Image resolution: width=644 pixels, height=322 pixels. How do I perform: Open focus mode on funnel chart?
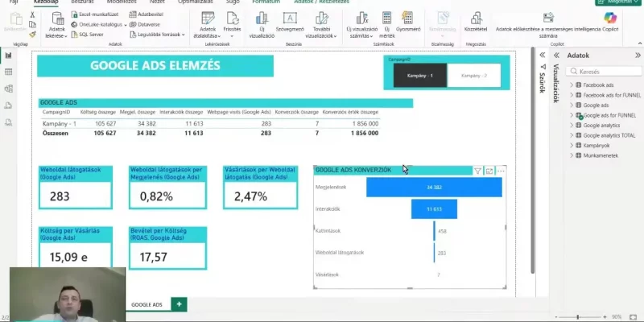point(489,171)
